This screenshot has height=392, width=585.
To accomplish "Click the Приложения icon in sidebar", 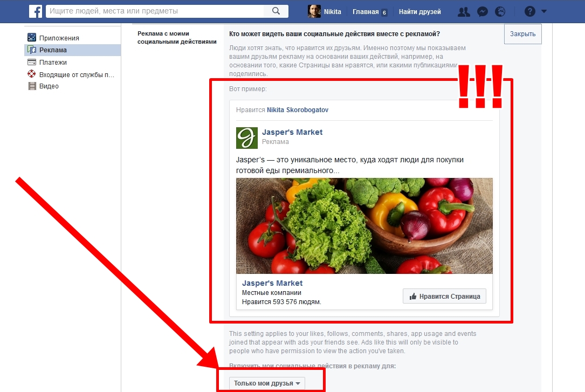I will click(x=32, y=38).
